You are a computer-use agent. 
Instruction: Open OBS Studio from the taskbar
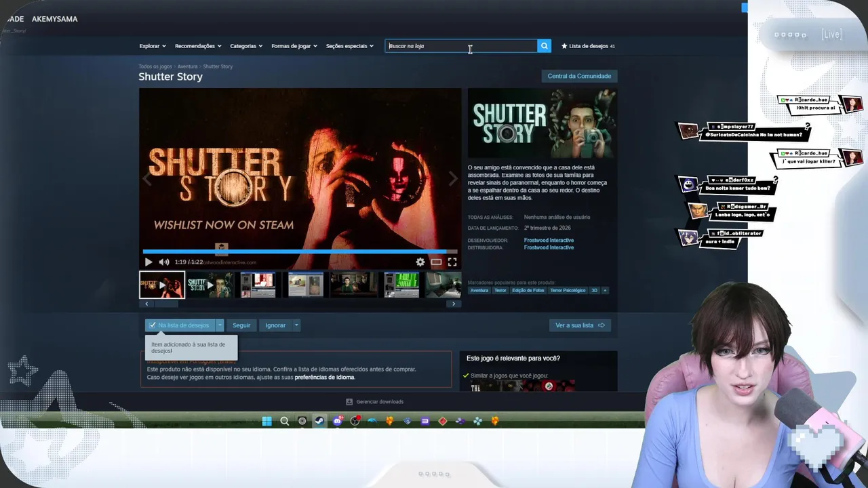355,421
